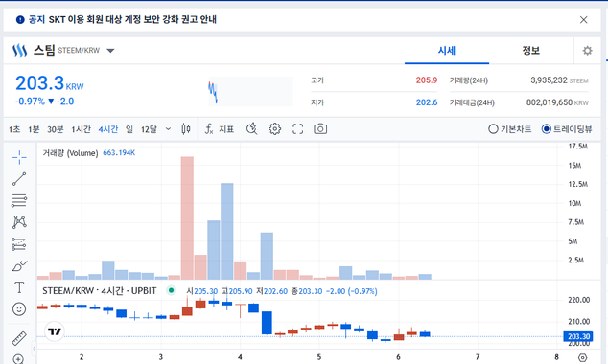This screenshot has width=608, height=364.
Task: Click the 17.5M volume axis label
Action: pos(577,147)
